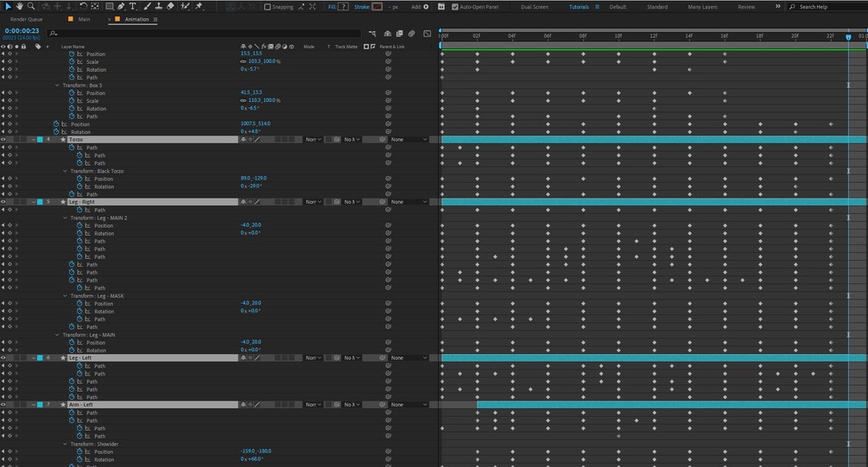Toggle keyframe for Leg - MAIN 2 Position row
Screen dimensions: 868x467
point(10,225)
